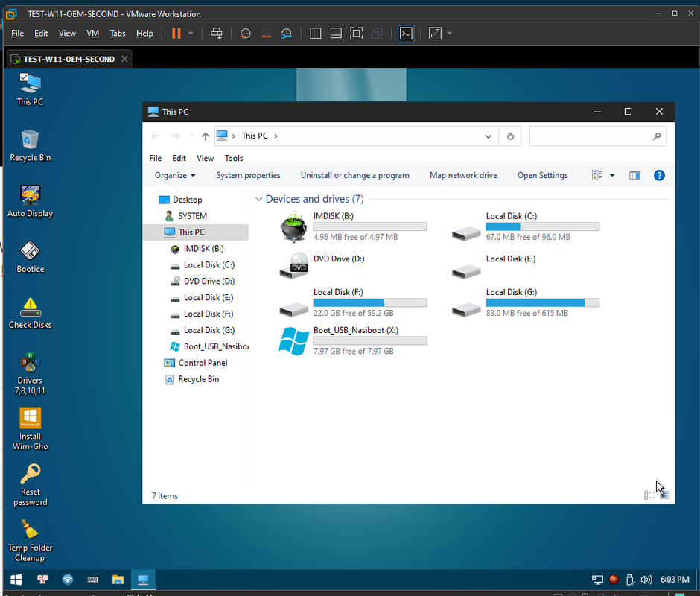Tick the checkbox on This PC desktop icon
700x596 pixels.
pos(24,77)
